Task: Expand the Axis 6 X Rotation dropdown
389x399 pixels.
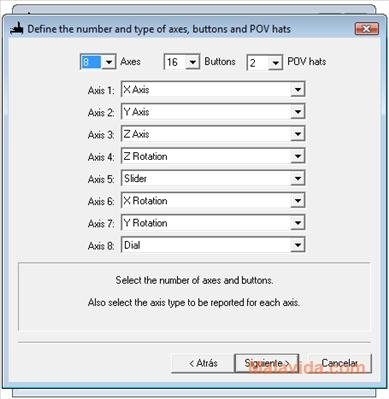Action: [x=297, y=201]
